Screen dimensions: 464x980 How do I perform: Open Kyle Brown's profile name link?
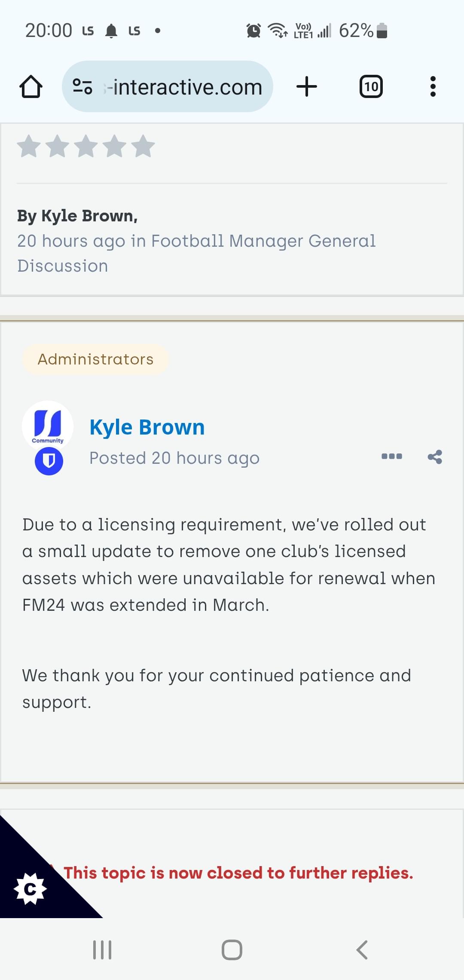147,427
